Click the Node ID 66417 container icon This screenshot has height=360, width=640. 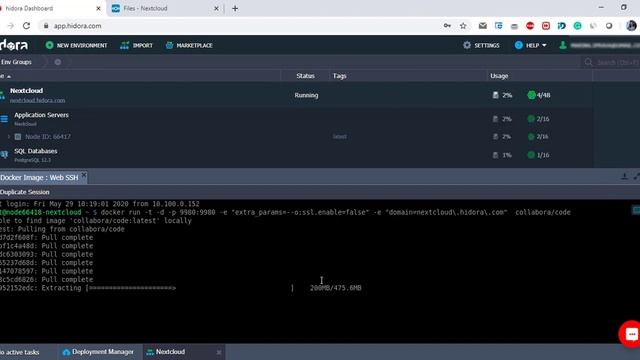[x=18, y=137]
